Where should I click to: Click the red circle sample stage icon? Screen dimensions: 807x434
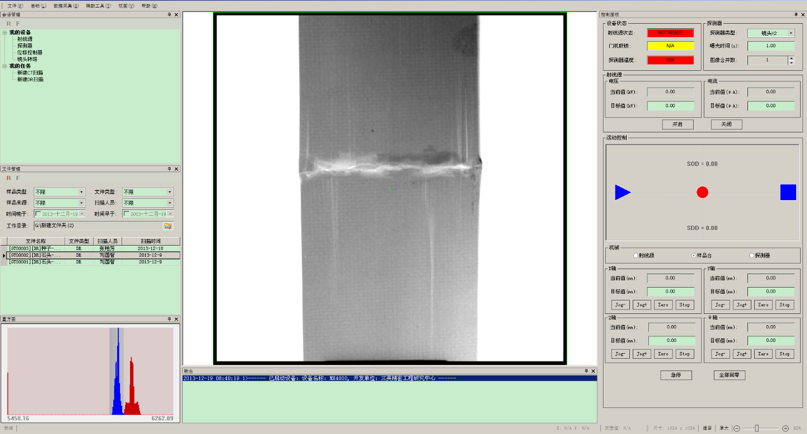702,192
